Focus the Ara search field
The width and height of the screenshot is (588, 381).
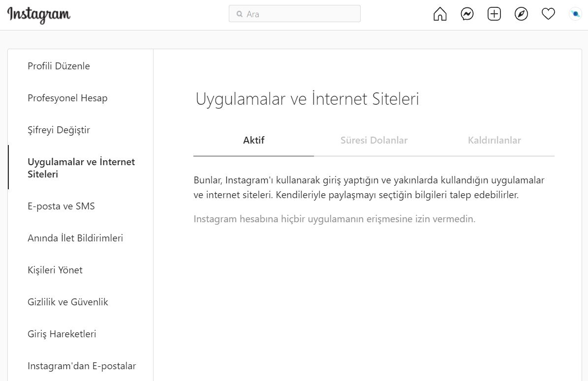coord(295,14)
